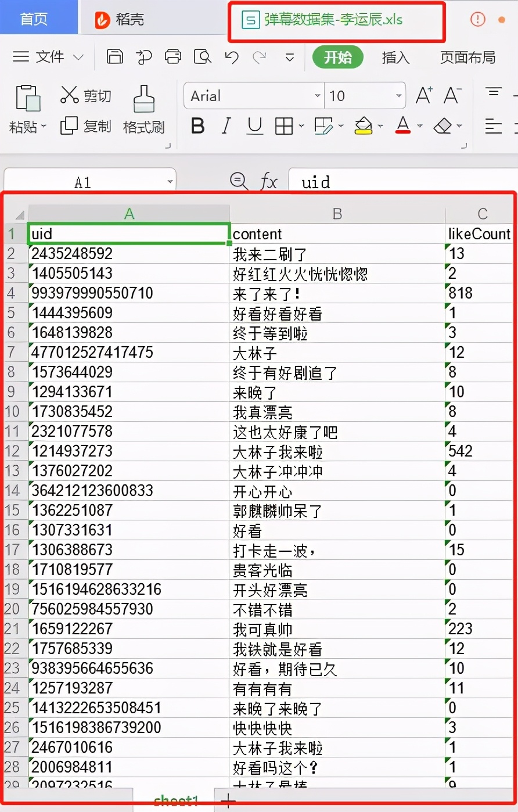Image resolution: width=518 pixels, height=812 pixels.
Task: Select cell with 郭麒麟帅呆了
Action: coord(337,511)
